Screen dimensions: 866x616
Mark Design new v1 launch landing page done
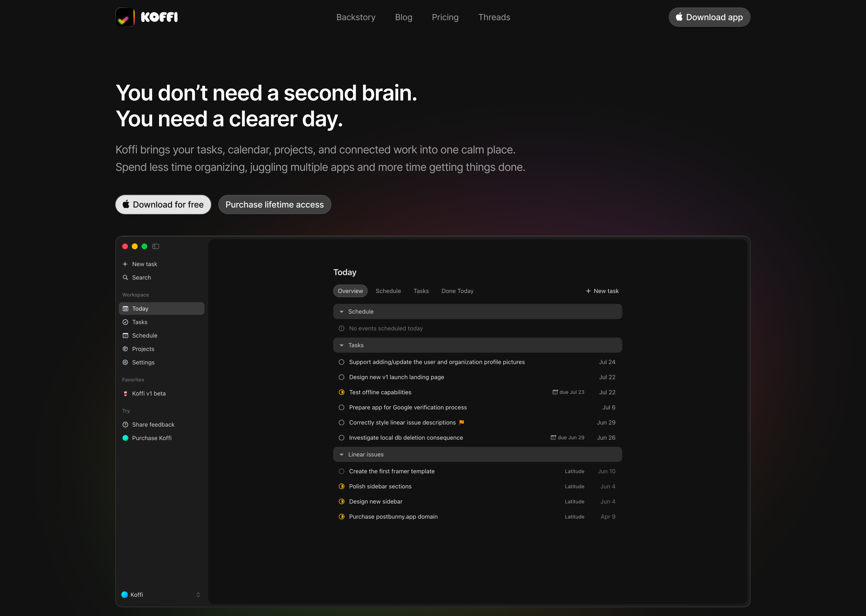pos(342,377)
